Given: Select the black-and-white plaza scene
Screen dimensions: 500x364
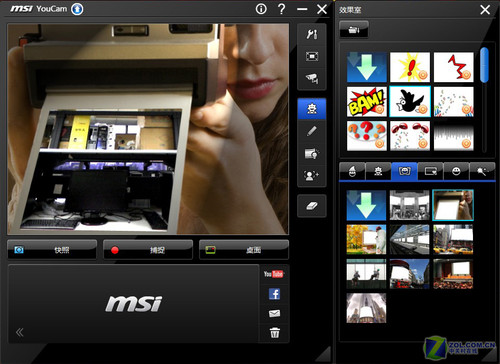Looking at the screenshot, I should click(410, 205).
